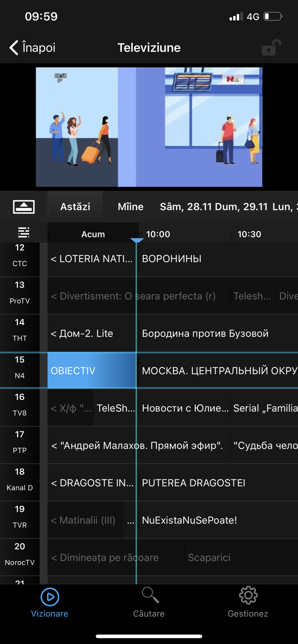Choose channel 14 THT
The image size is (298, 644).
[20, 333]
